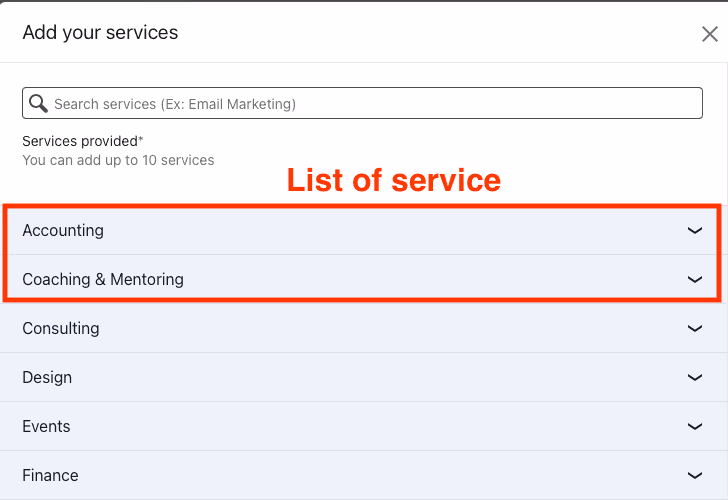Image resolution: width=728 pixels, height=500 pixels.
Task: Select the Events category label
Action: pos(46,427)
